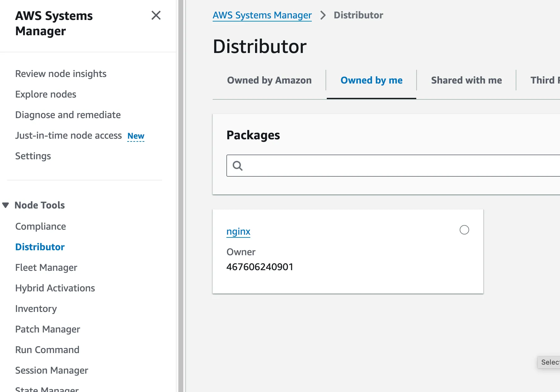Click the New badge next to Just-in-time node access
The width and height of the screenshot is (560, 392).
point(136,136)
